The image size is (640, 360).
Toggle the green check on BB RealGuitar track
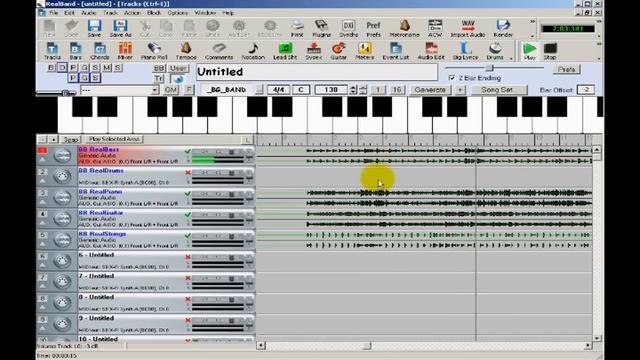(x=188, y=215)
